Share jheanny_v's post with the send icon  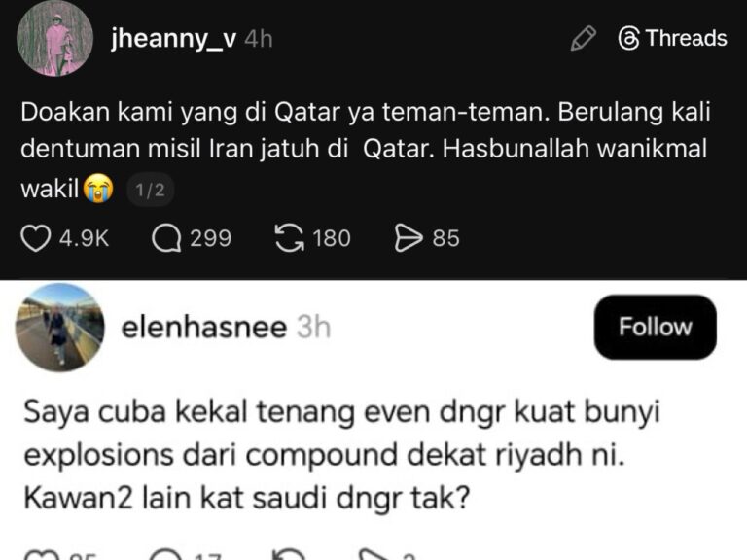click(x=409, y=238)
